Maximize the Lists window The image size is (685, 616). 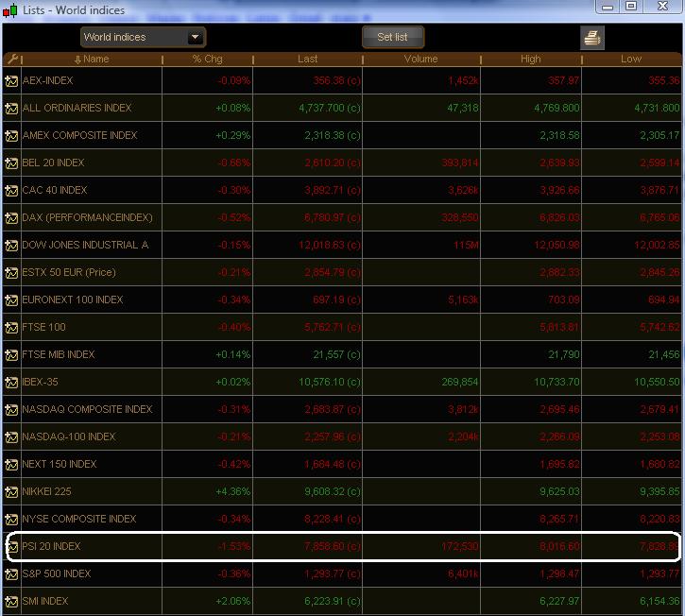[631, 6]
